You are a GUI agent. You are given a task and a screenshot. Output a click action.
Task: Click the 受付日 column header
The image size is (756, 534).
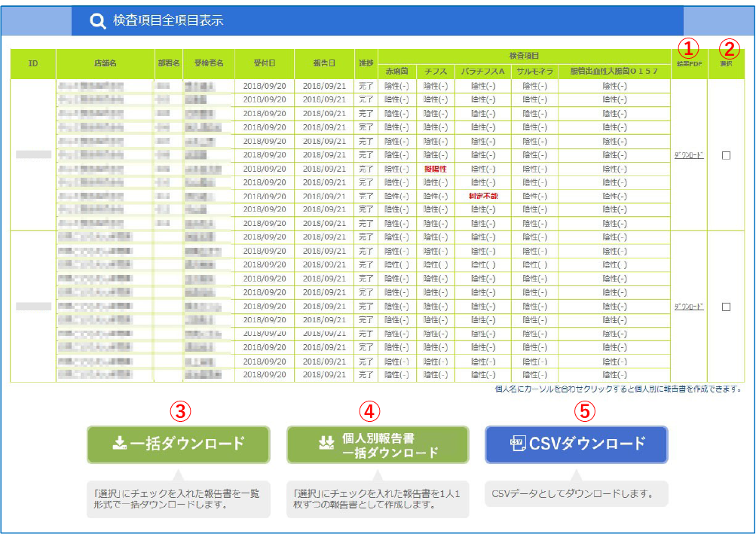tap(265, 63)
